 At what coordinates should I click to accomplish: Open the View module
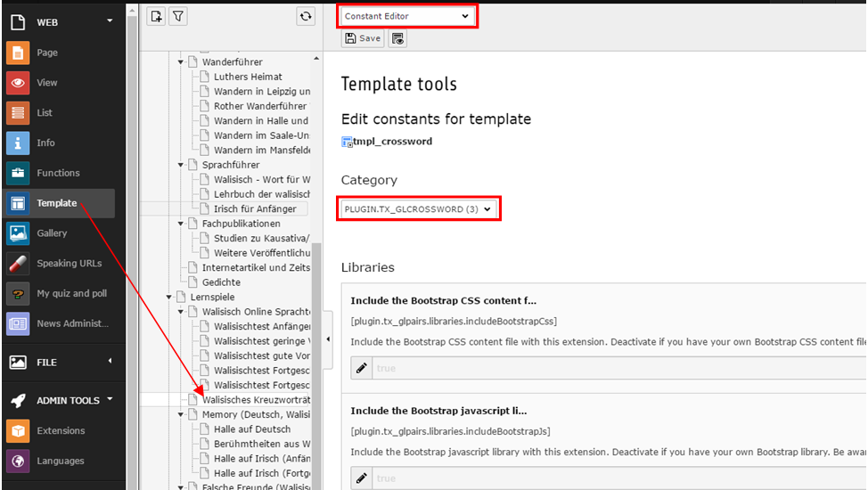coord(59,83)
